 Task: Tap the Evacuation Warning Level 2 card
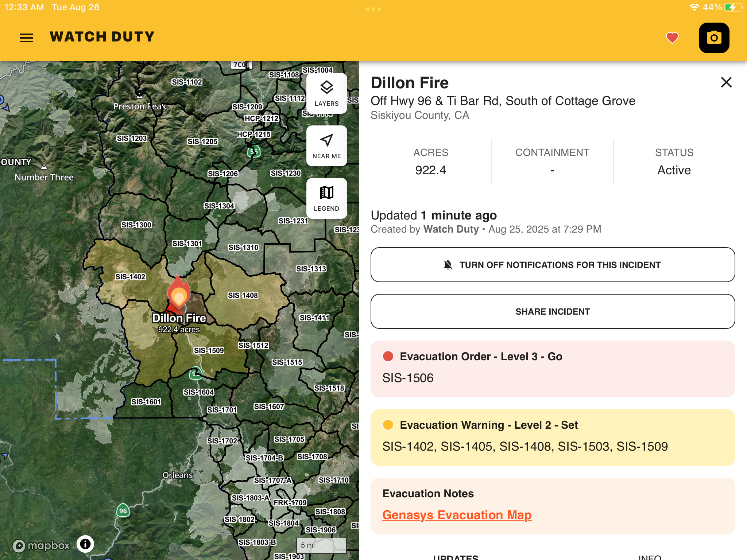click(553, 437)
